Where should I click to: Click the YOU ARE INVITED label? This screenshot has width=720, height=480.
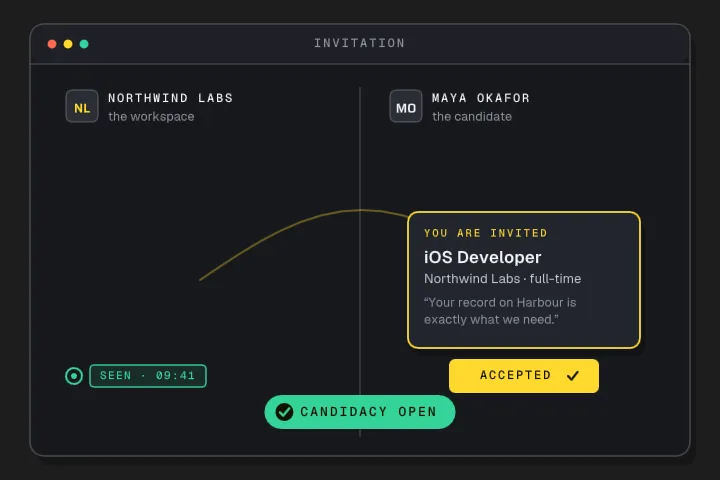486,233
